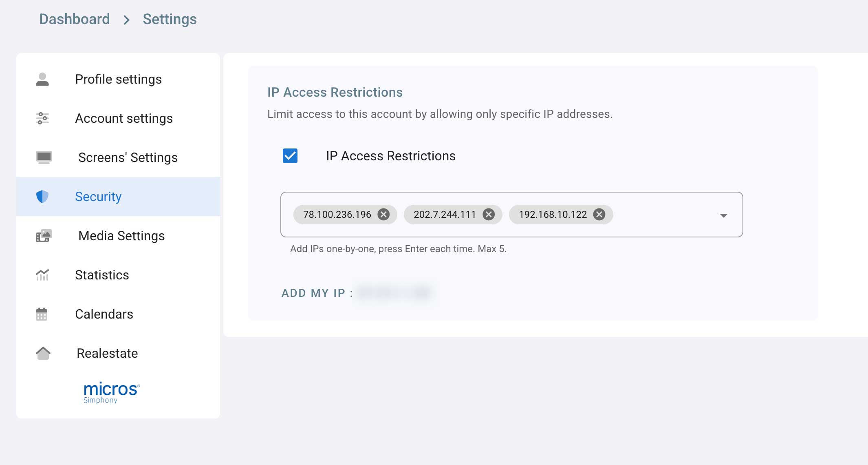This screenshot has height=465, width=868.
Task: Disable the IP Access Restrictions checkbox
Action: tap(290, 156)
